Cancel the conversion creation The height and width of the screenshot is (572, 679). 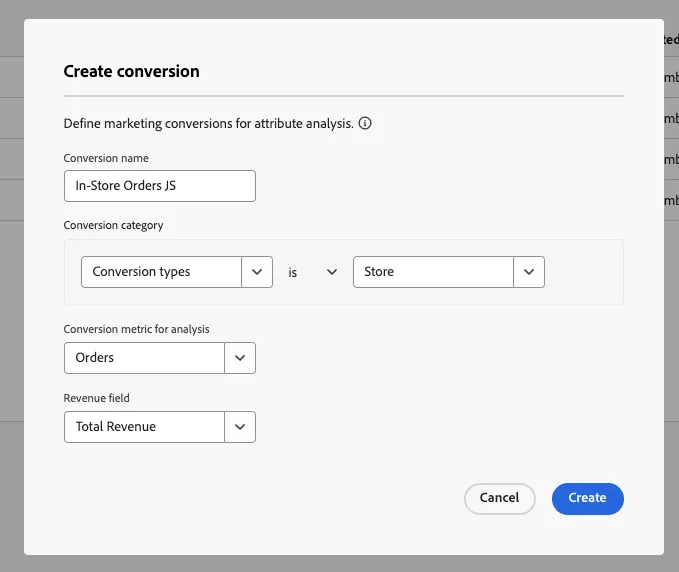500,499
